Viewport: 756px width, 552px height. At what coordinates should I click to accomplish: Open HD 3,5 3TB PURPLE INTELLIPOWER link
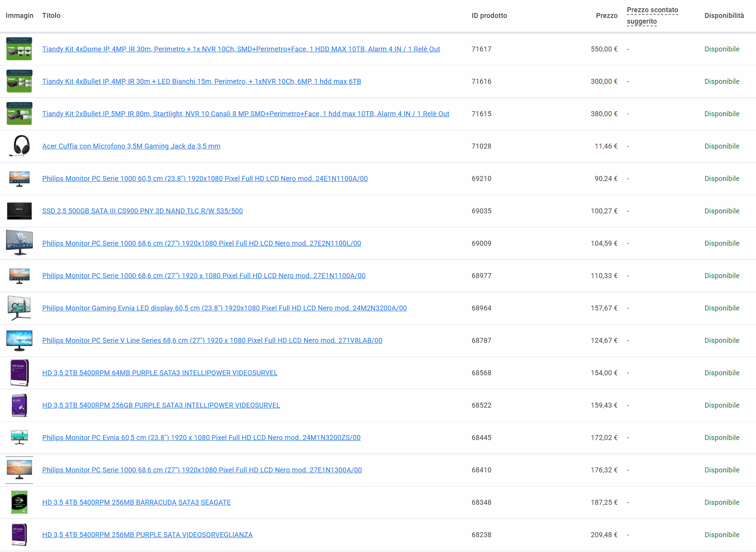161,405
